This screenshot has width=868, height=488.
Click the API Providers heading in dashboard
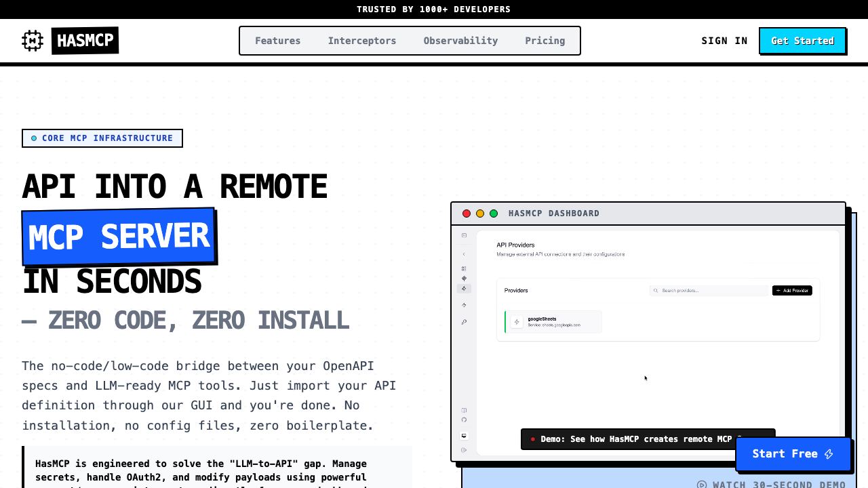(515, 245)
